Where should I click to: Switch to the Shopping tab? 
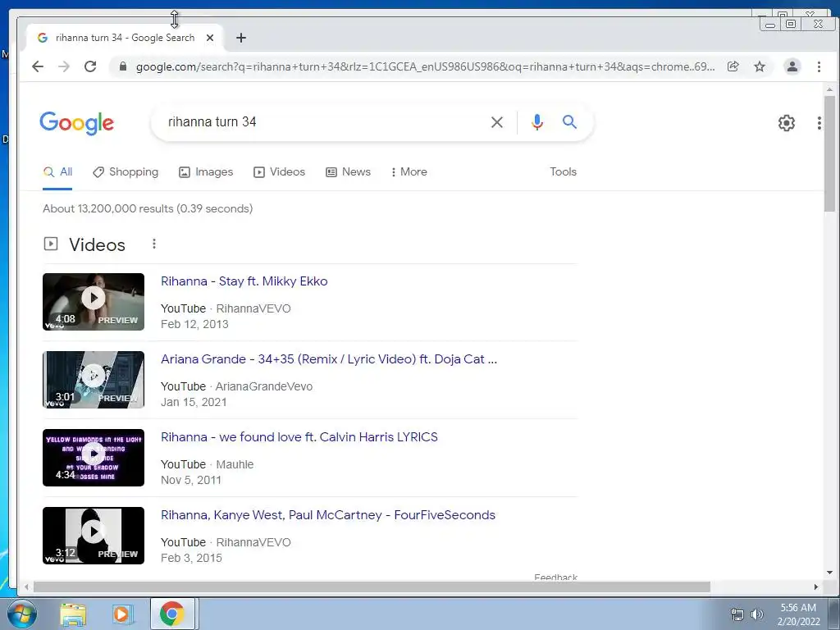pos(126,172)
